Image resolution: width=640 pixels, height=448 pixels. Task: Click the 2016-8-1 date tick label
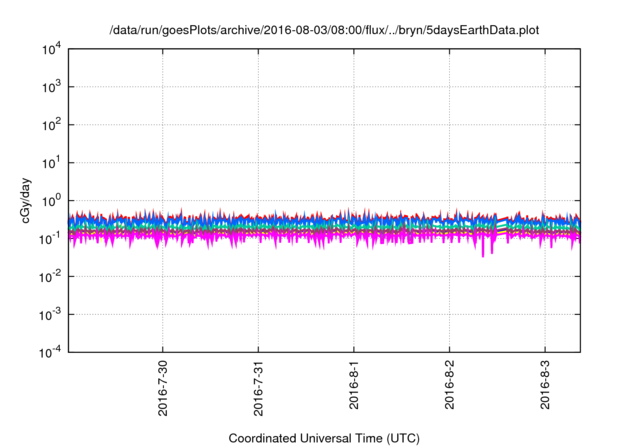(x=353, y=384)
